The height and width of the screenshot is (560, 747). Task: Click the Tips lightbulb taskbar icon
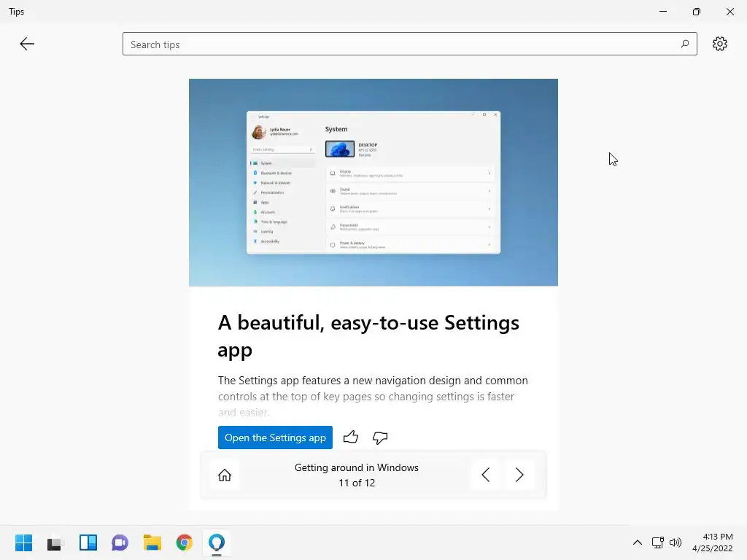[x=216, y=542]
